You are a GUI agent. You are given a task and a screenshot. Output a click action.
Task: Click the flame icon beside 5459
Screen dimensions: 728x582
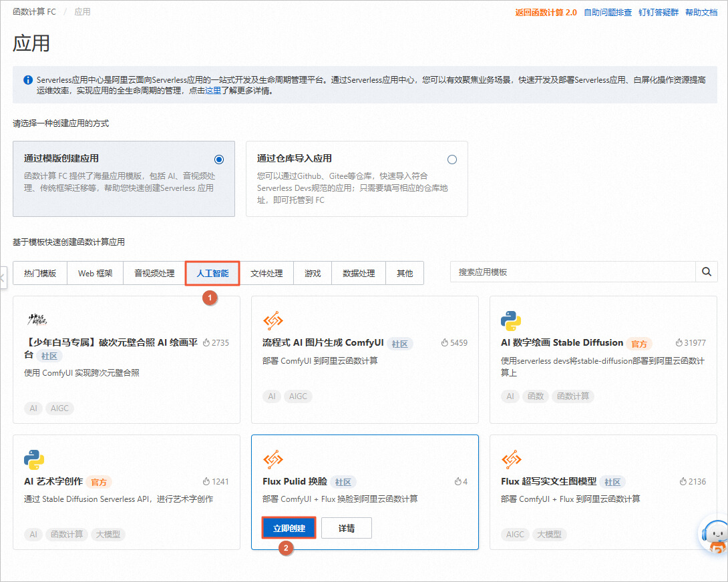click(444, 342)
